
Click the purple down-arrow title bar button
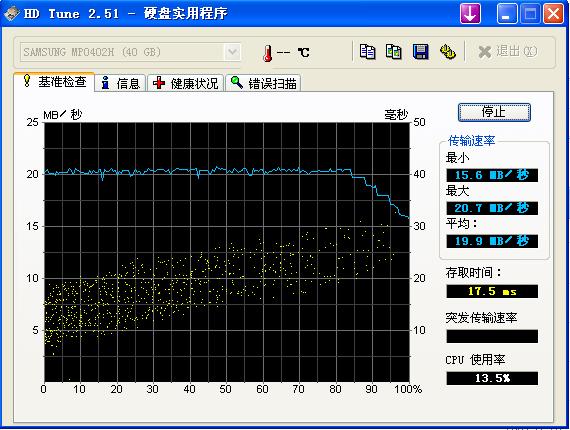[x=470, y=14]
